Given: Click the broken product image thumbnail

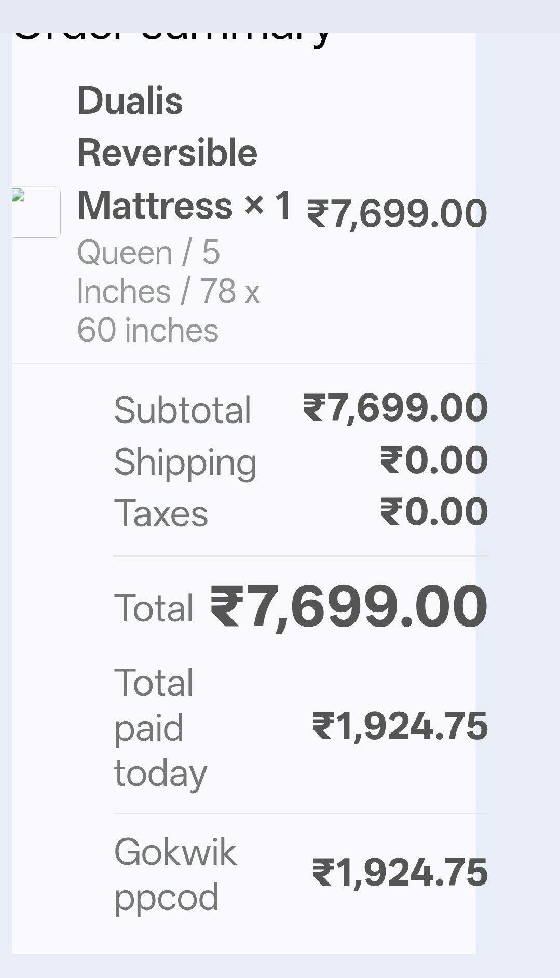Looking at the screenshot, I should (36, 212).
